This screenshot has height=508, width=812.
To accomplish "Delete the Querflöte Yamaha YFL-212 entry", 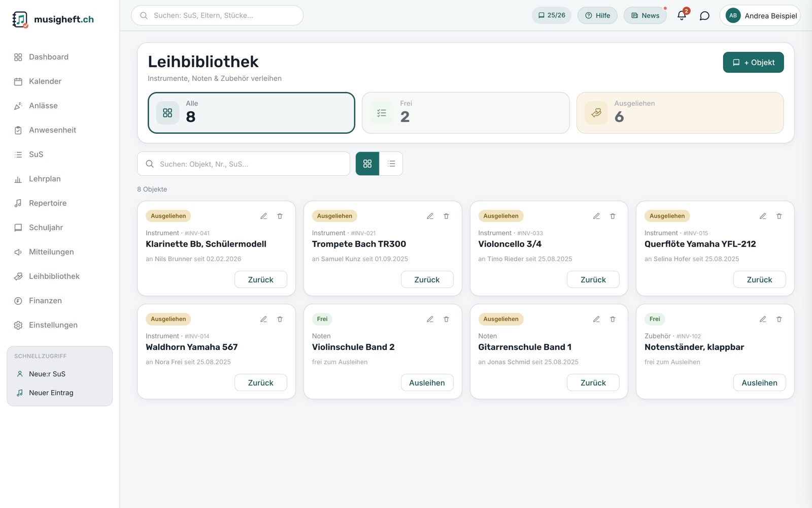I will click(779, 216).
